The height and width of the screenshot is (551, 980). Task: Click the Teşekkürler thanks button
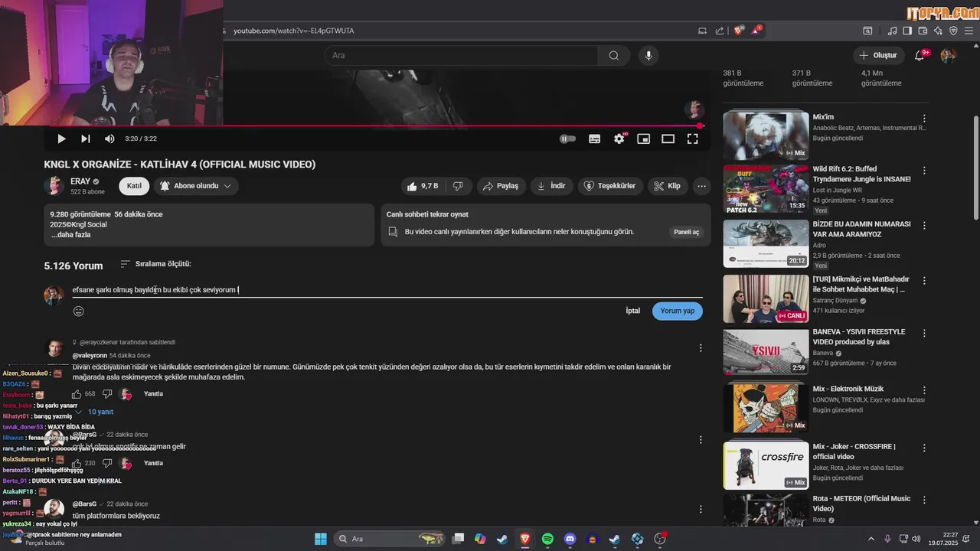(610, 186)
